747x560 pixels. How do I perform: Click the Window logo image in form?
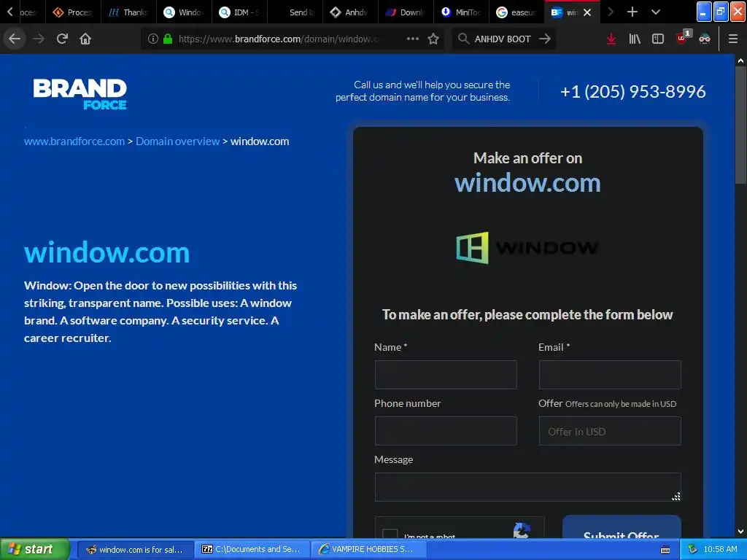[x=527, y=248]
